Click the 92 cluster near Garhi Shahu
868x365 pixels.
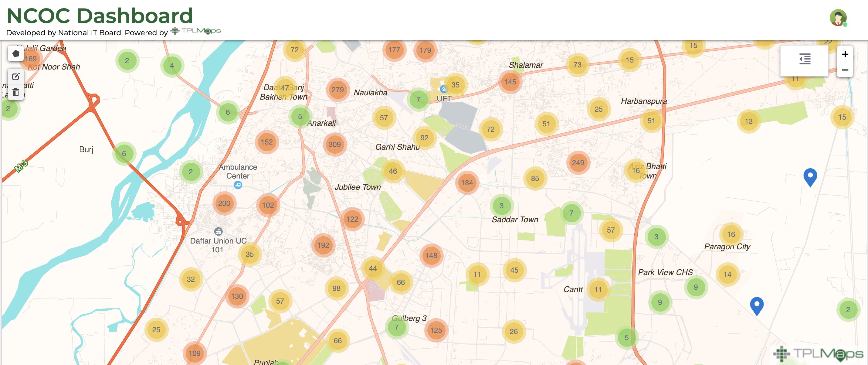click(424, 138)
